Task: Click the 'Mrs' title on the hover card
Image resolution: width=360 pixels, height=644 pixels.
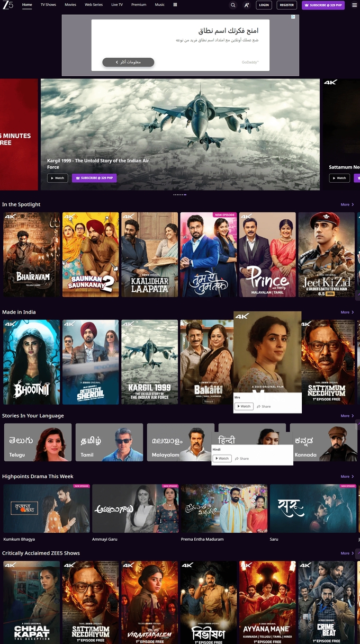Action: 237,397
